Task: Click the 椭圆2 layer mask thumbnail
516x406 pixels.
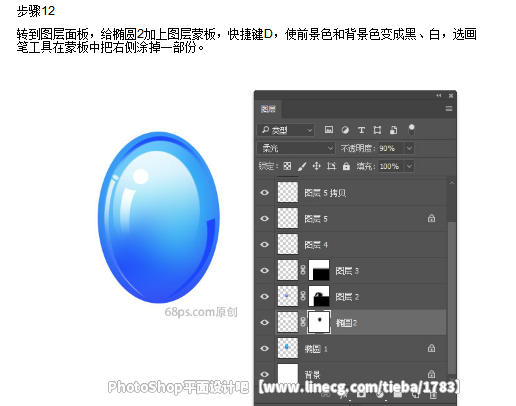Action: click(319, 322)
